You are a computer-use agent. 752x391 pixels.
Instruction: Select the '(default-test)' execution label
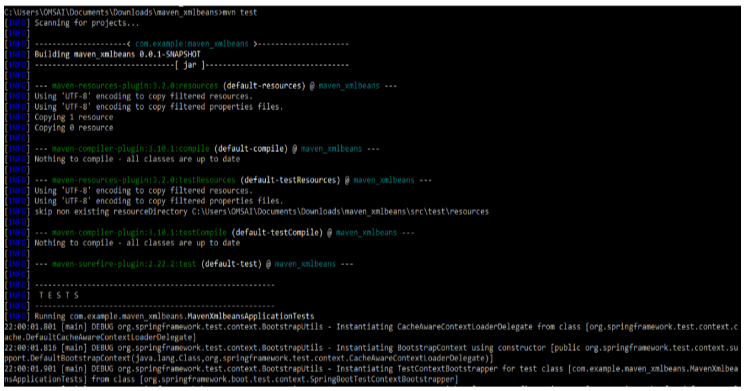pyautogui.click(x=231, y=264)
